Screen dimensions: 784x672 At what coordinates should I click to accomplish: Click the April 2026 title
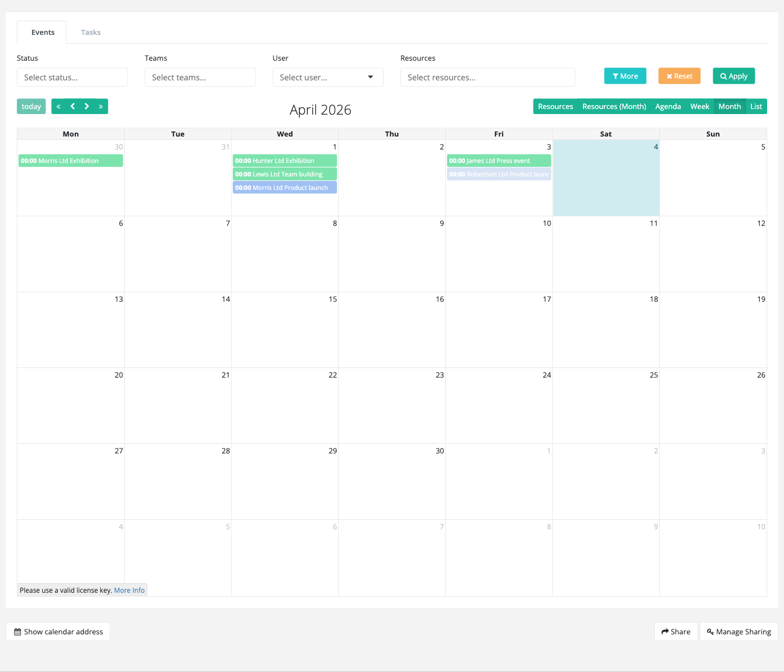pyautogui.click(x=320, y=110)
